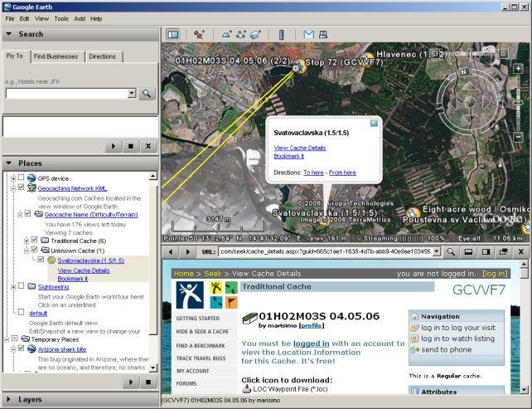Click the magnifier icon beside the URL field

(x=451, y=251)
